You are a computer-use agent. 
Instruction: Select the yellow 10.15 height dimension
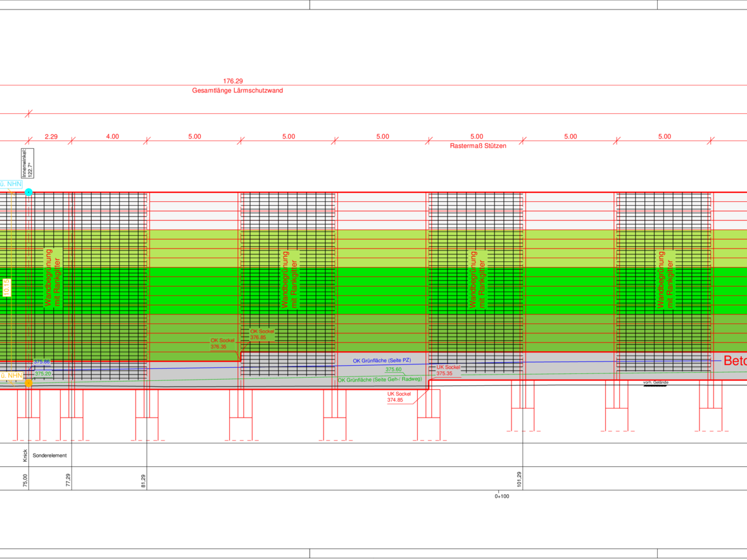tap(6, 288)
